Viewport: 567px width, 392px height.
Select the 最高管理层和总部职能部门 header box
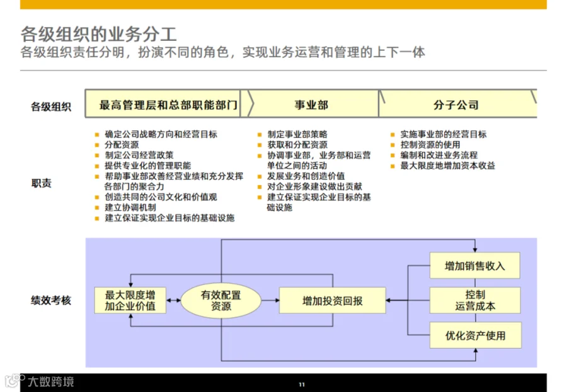coord(163,104)
